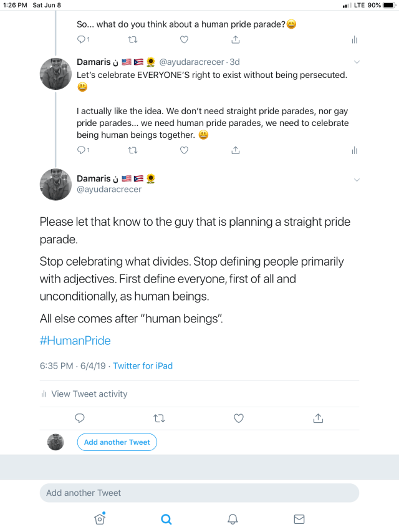The width and height of the screenshot is (399, 532).
Task: Open the Notifications bell tab
Action: 233,519
